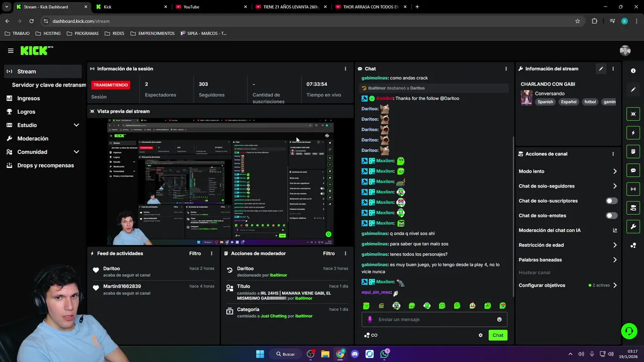
Task: Click the channel points dots icon in the right rail
Action: click(633, 245)
